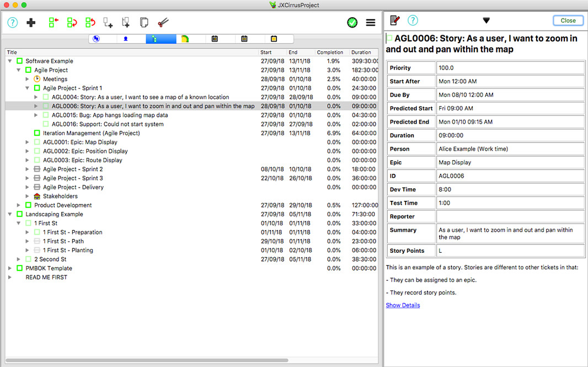588x367 pixels.
Task: Click the Agile Project - Delivery grey icon
Action: click(x=37, y=187)
